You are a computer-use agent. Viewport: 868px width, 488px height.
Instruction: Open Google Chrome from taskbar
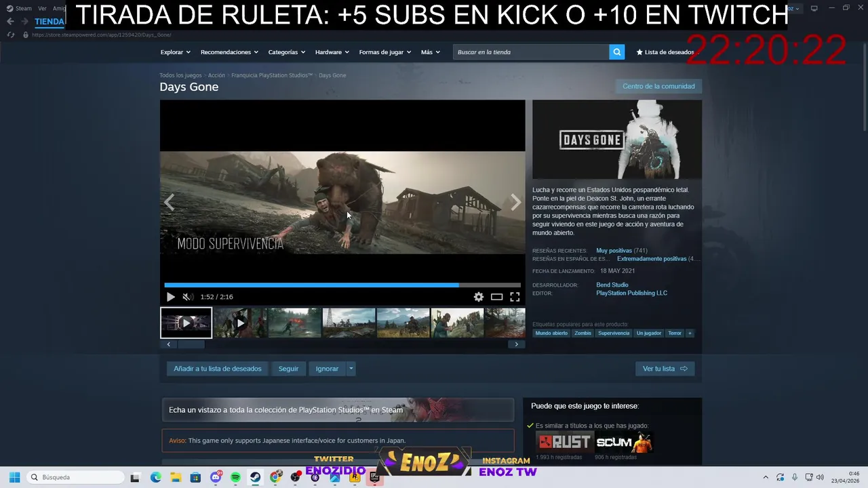(x=275, y=477)
